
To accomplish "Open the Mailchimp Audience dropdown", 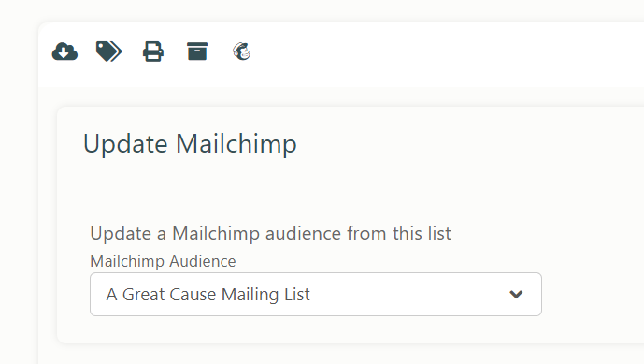I will click(316, 294).
